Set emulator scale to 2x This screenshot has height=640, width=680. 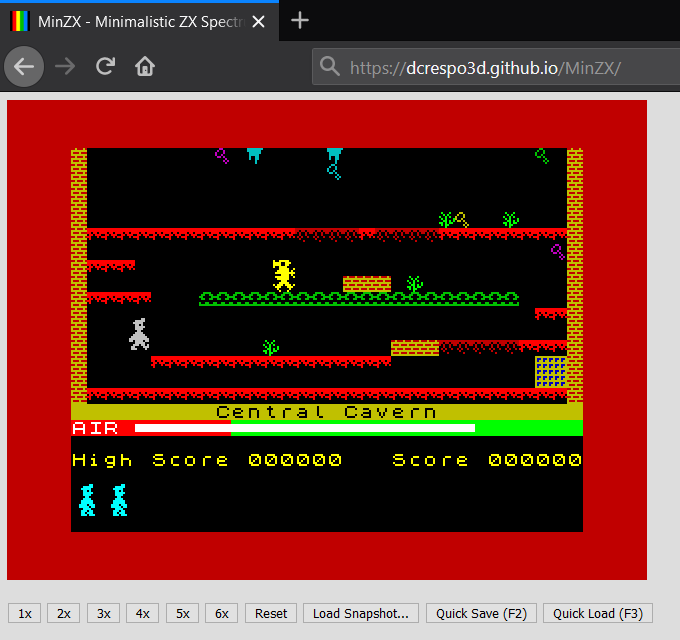[x=64, y=613]
